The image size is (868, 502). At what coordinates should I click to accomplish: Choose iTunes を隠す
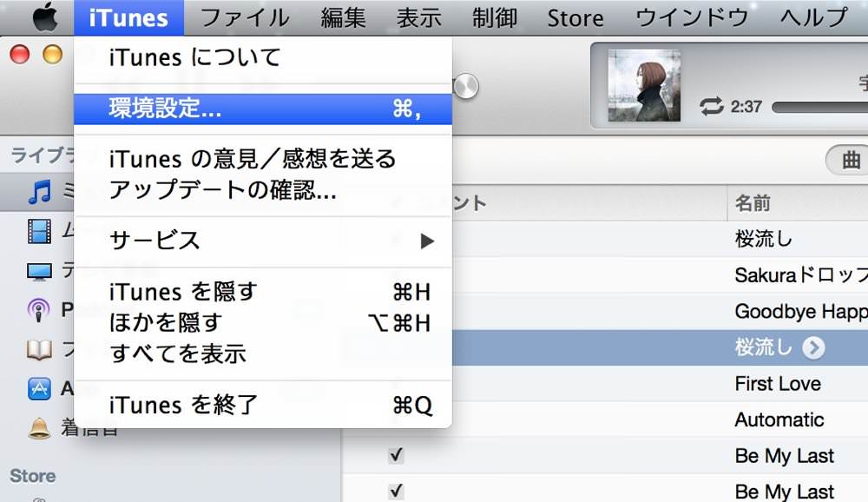pyautogui.click(x=263, y=292)
